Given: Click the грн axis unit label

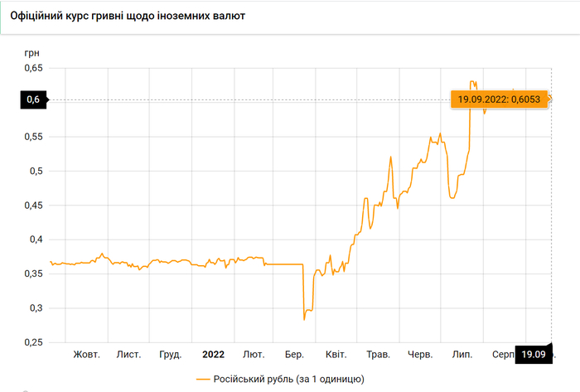Looking at the screenshot, I should point(32,51).
